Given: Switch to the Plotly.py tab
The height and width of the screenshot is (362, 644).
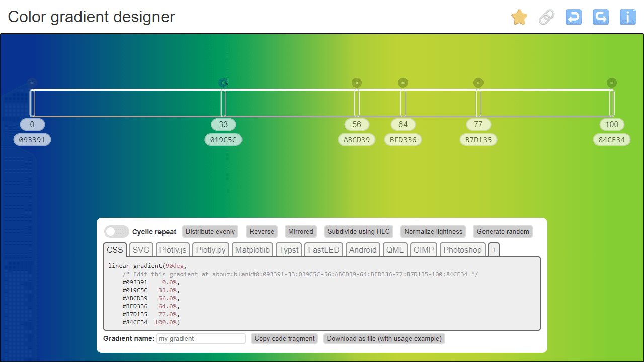Looking at the screenshot, I should (x=211, y=250).
